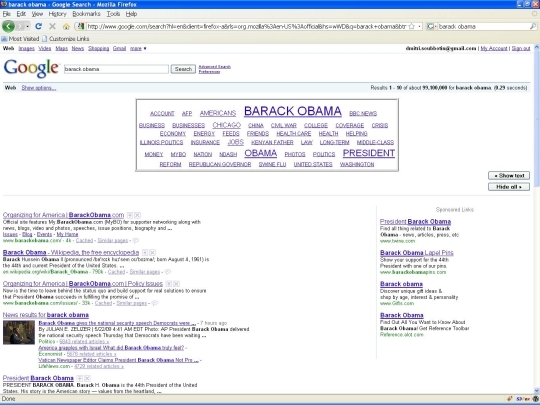Remove the first Organizing for America result
Screen dimensions: 540x405
click(137, 215)
